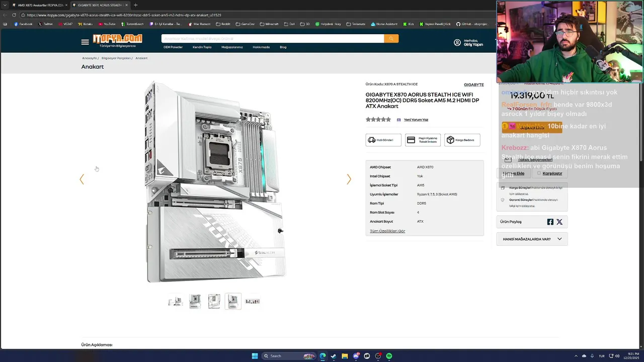Open the Kendin Topla menu
This screenshot has height=362, width=644.
coord(202,47)
